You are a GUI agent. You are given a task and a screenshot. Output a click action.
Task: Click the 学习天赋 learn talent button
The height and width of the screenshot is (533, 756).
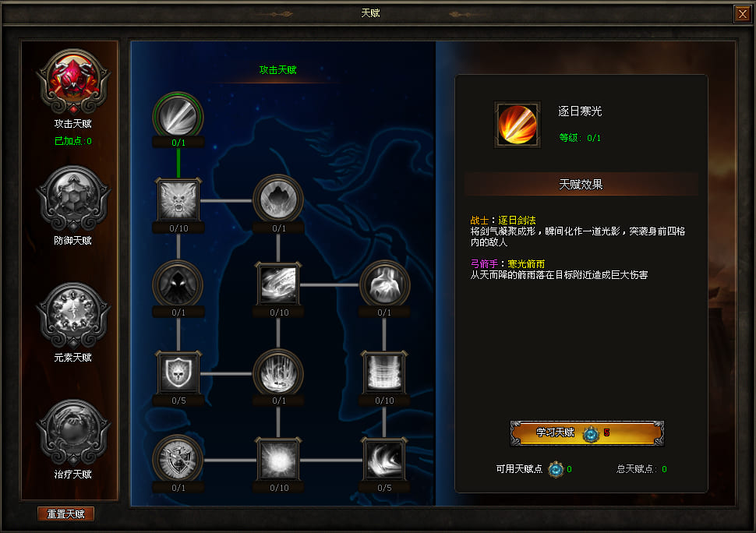tap(587, 432)
